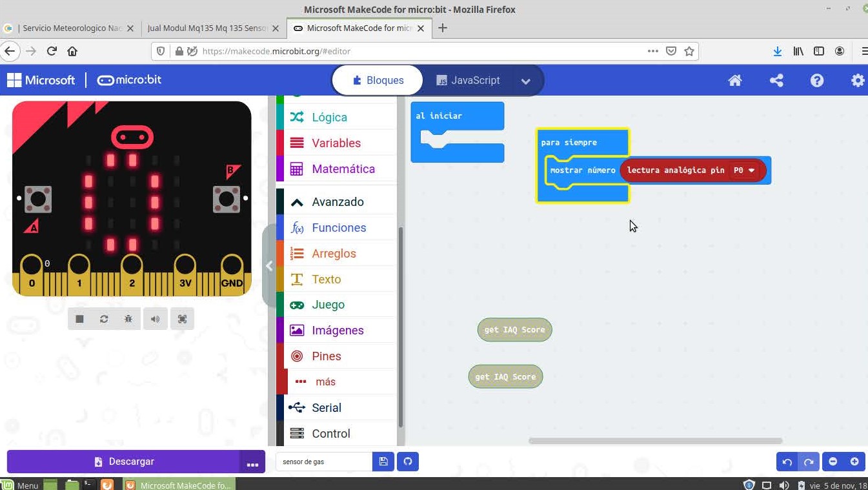Restart the micro:bit simulator

pyautogui.click(x=104, y=319)
